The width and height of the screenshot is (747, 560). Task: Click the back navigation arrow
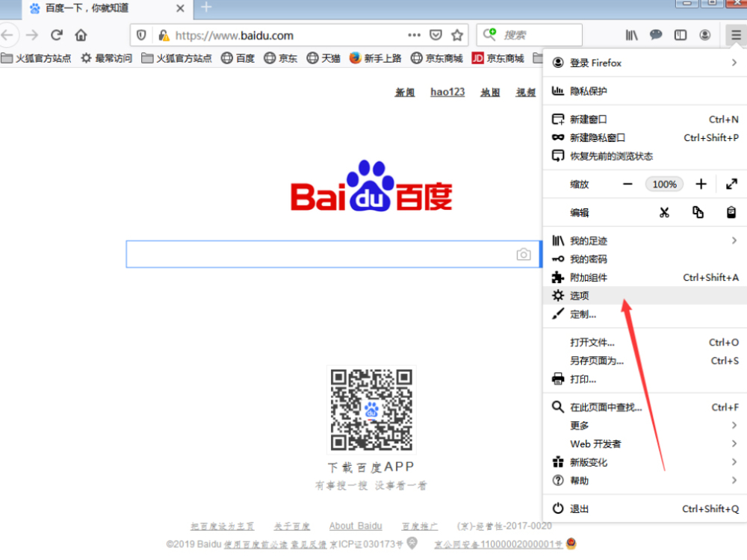coord(7,35)
